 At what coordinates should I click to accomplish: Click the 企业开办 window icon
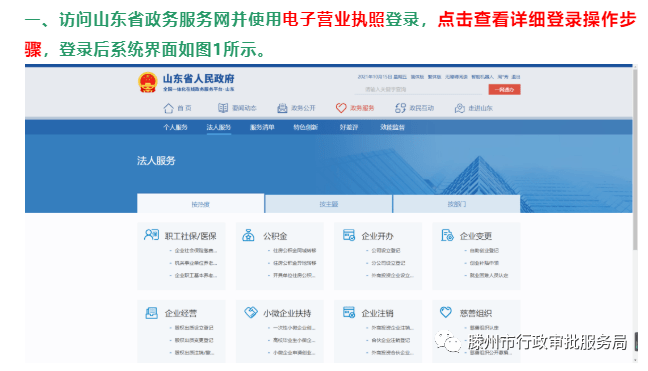tap(349, 235)
